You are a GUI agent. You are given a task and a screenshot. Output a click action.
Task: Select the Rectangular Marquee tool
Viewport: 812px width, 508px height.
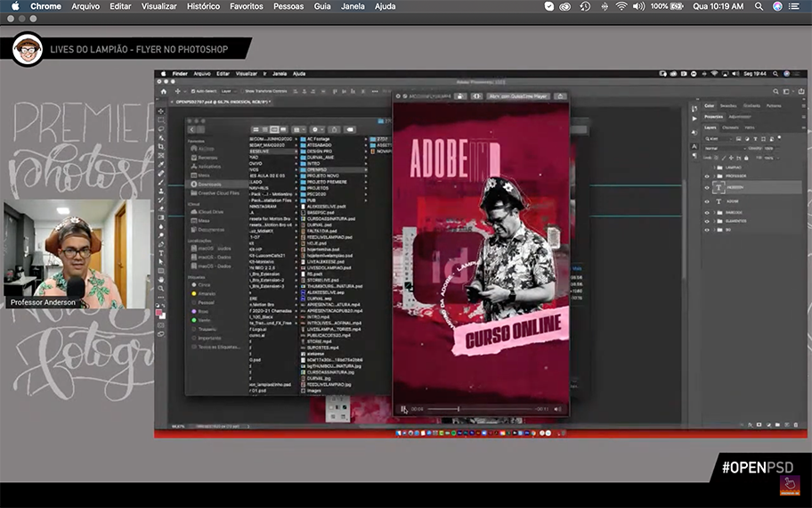pos(161,119)
